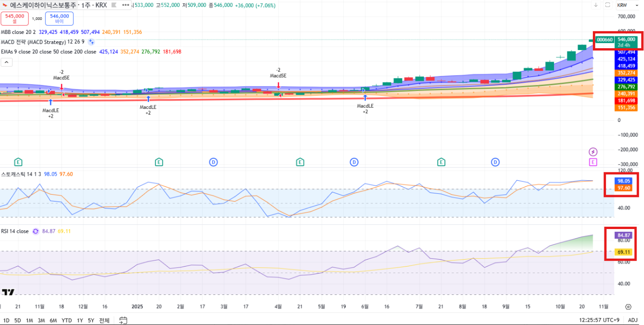Click the MacdLE +2 arrow near January 2025
The height and width of the screenshot is (325, 644).
(x=148, y=98)
